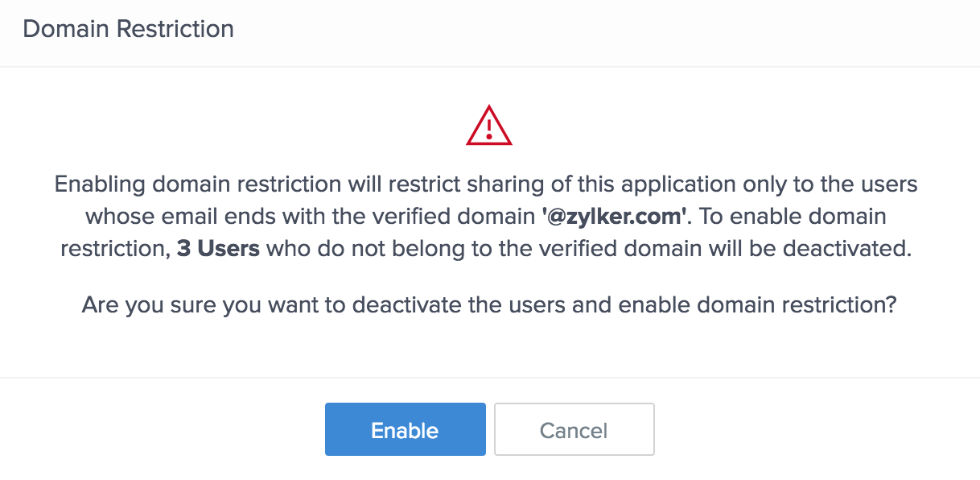Click the blank footer area left of Enable
The image size is (980, 480).
(161, 430)
